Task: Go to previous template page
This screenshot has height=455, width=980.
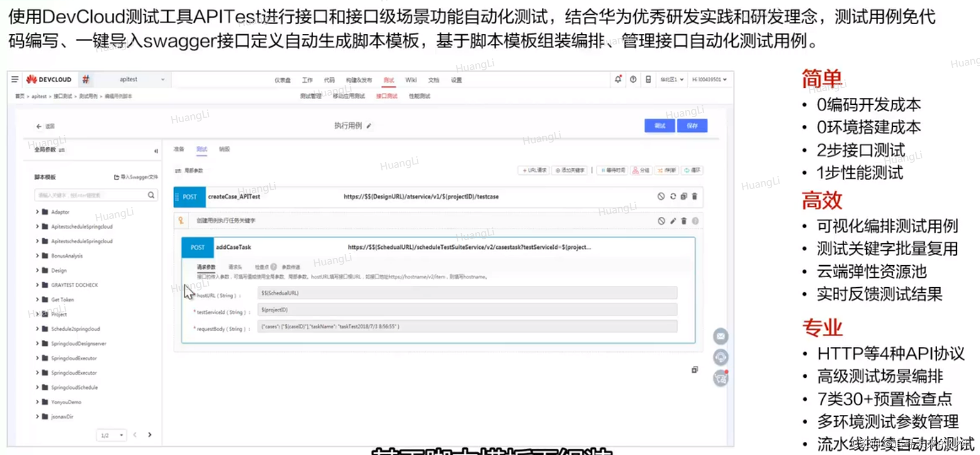Action: (135, 435)
